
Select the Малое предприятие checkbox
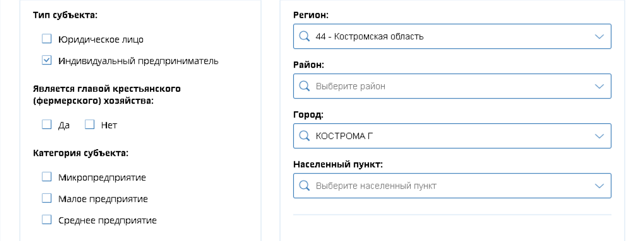coord(47,198)
